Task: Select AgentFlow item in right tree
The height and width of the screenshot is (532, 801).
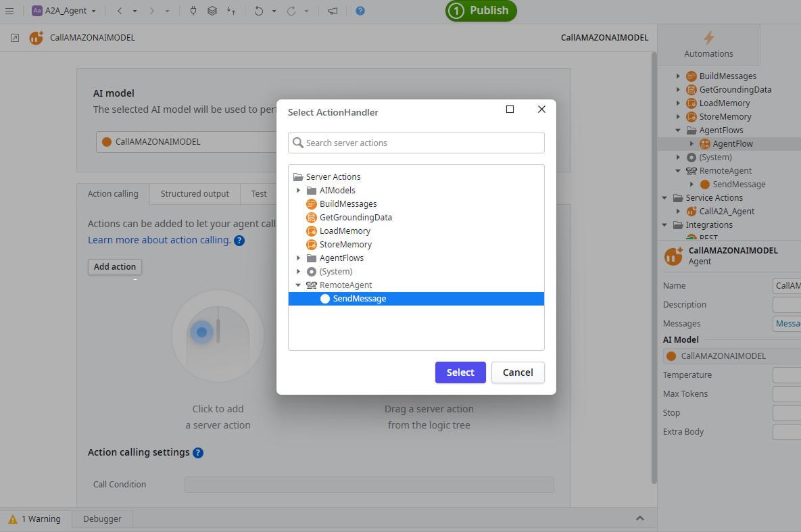Action: [x=733, y=143]
